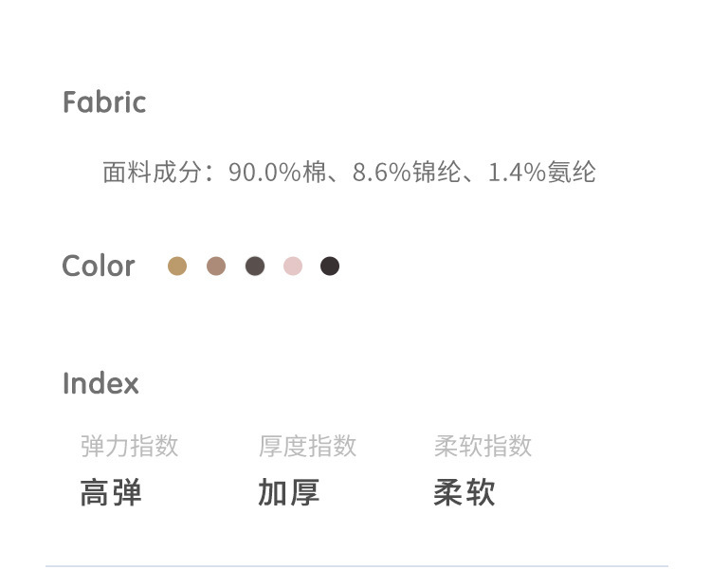
Task: Click the 柔软指数 softness label
Action: 483,446
